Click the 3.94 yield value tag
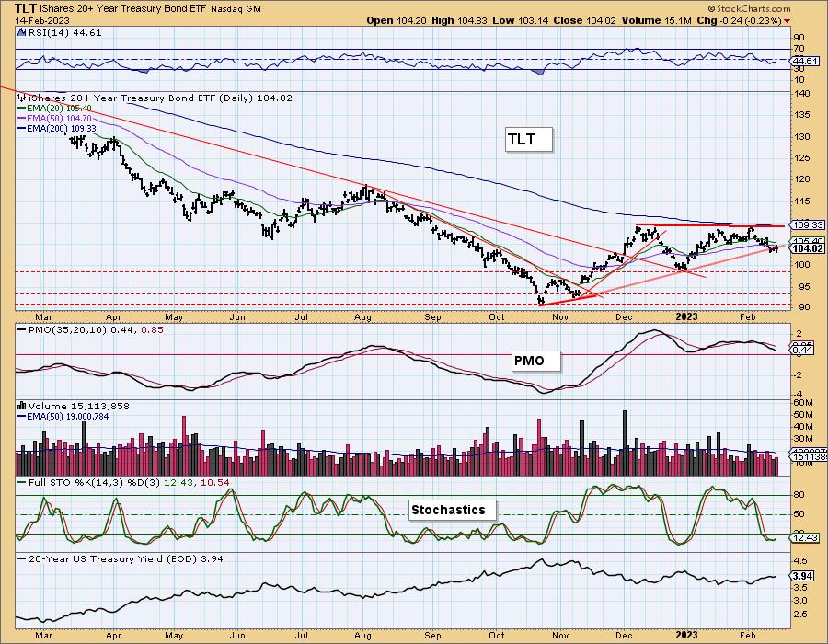The width and height of the screenshot is (828, 644). 802,576
